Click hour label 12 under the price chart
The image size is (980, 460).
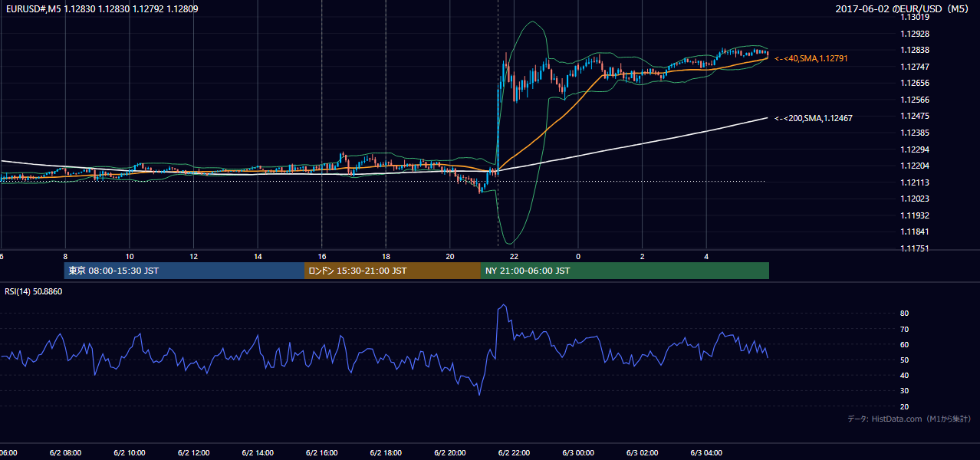click(x=194, y=256)
